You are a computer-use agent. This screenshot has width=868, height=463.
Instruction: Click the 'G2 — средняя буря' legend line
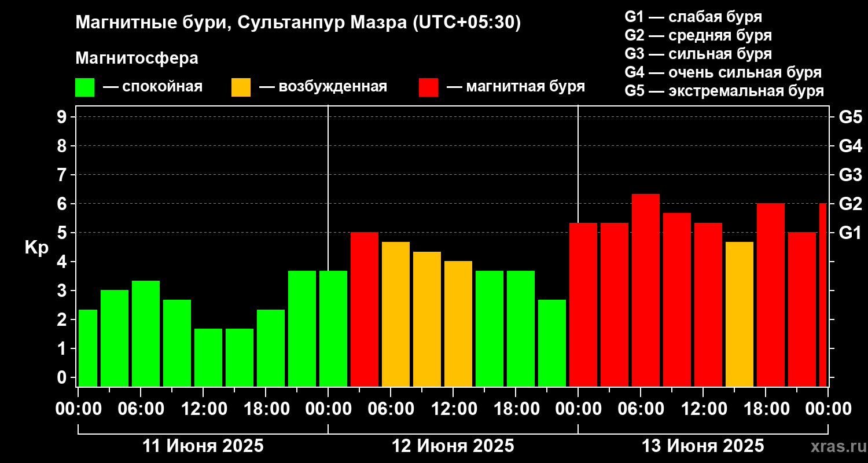pos(698,35)
